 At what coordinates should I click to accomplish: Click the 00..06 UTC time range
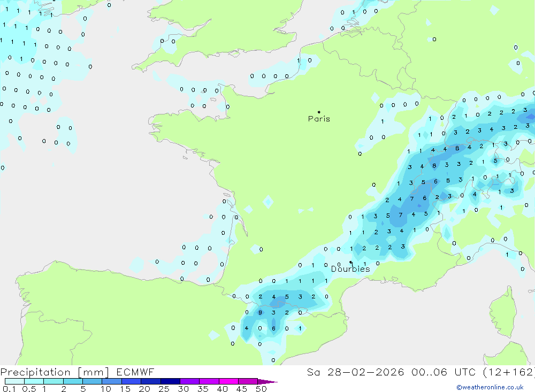pos(443,372)
